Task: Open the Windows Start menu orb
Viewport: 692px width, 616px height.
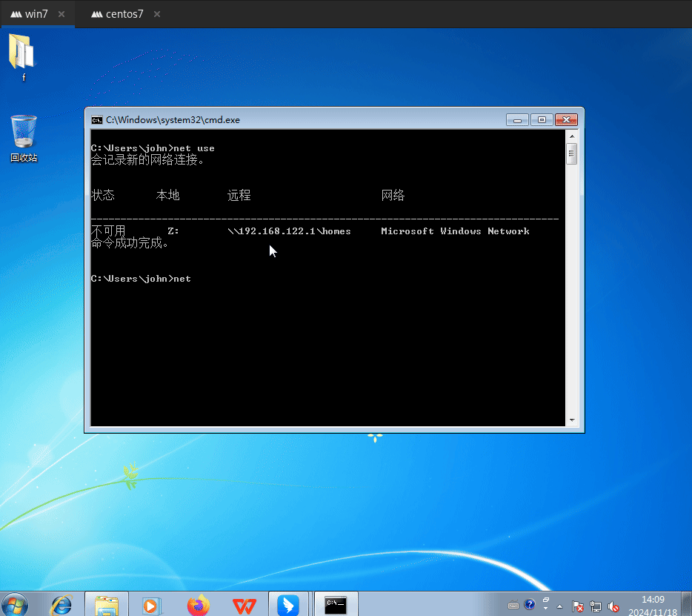Action: [x=16, y=605]
